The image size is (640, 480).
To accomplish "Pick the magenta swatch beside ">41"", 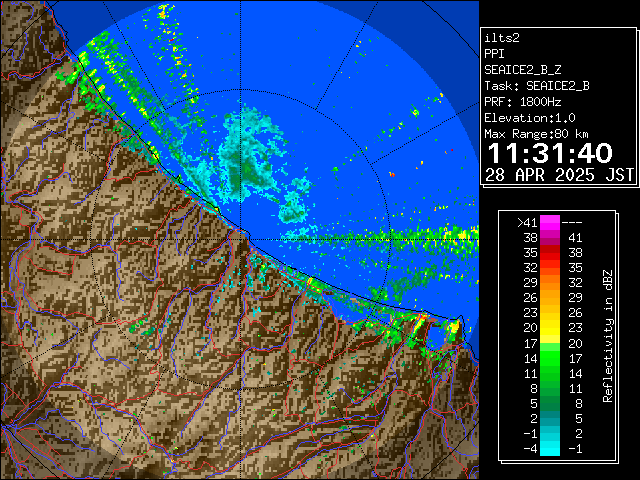I will (550, 222).
